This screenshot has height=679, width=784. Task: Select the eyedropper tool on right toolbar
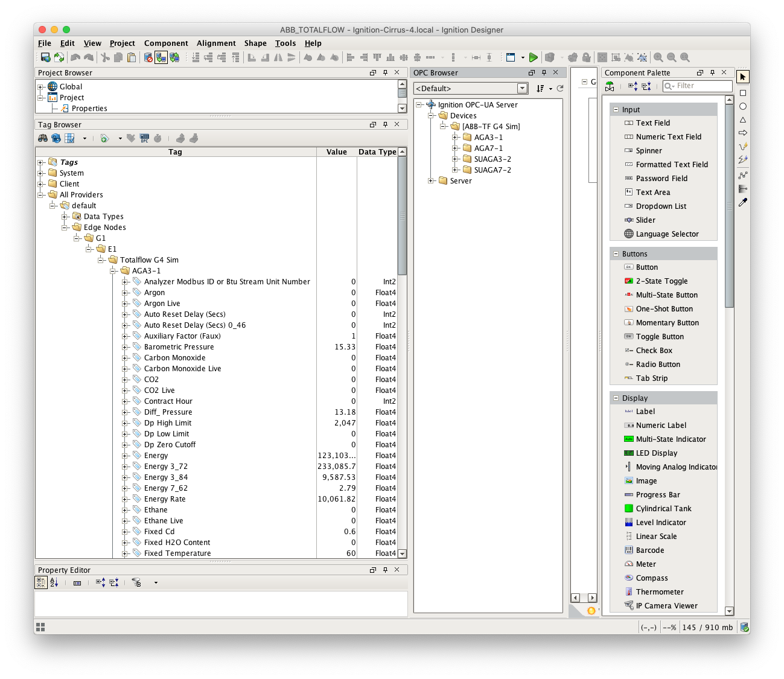pyautogui.click(x=743, y=202)
